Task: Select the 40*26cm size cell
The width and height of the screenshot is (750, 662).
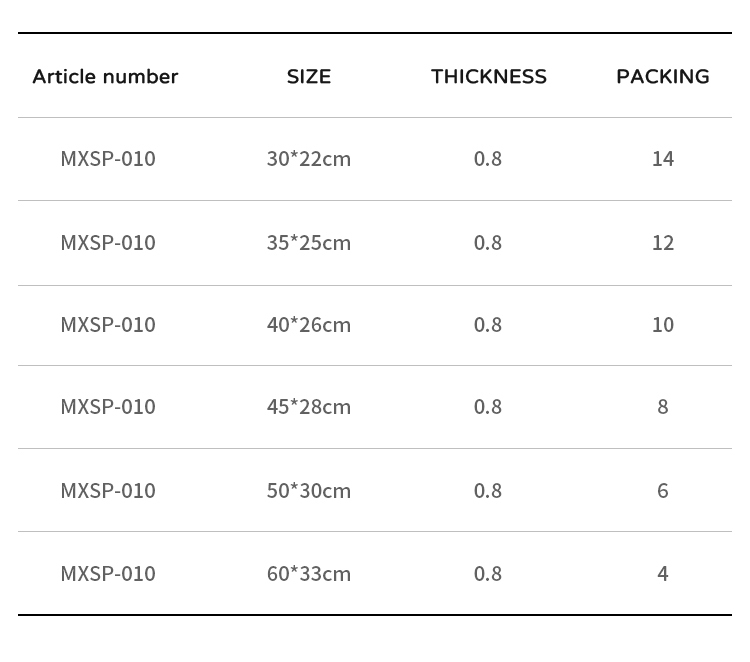Action: click(308, 325)
